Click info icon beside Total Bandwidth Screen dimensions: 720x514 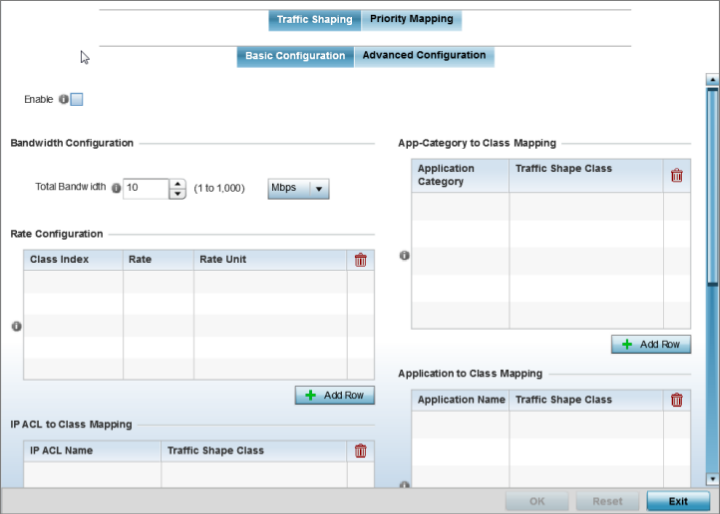[116, 188]
